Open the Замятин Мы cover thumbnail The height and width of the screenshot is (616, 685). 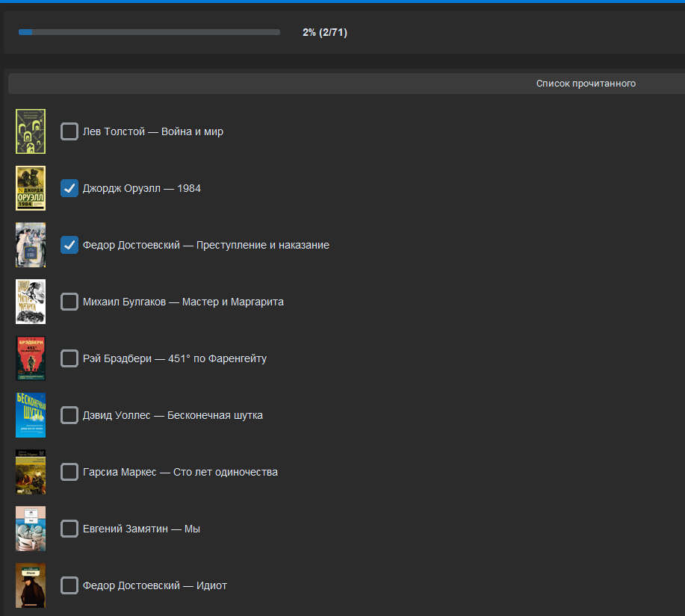pyautogui.click(x=31, y=529)
